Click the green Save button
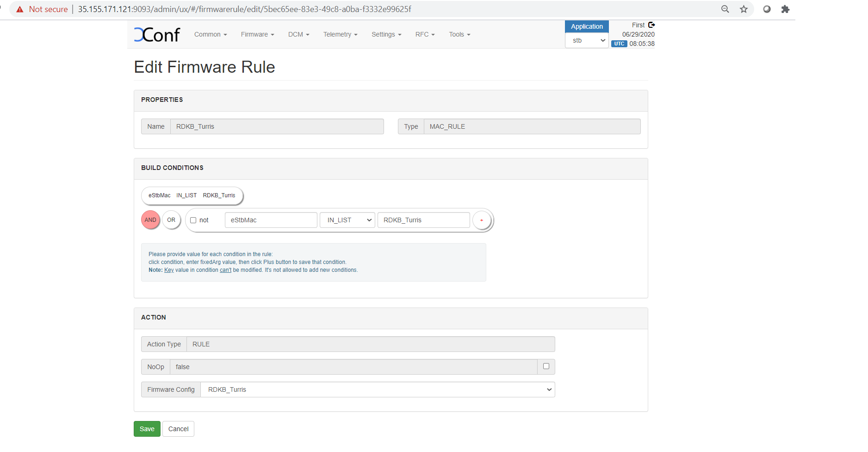 pyautogui.click(x=147, y=429)
